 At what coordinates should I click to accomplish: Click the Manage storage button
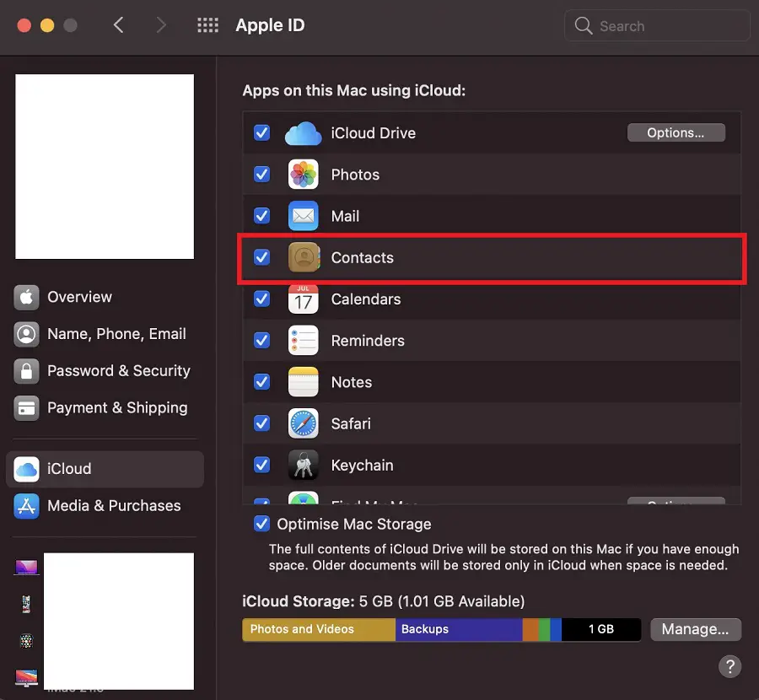[x=695, y=629]
